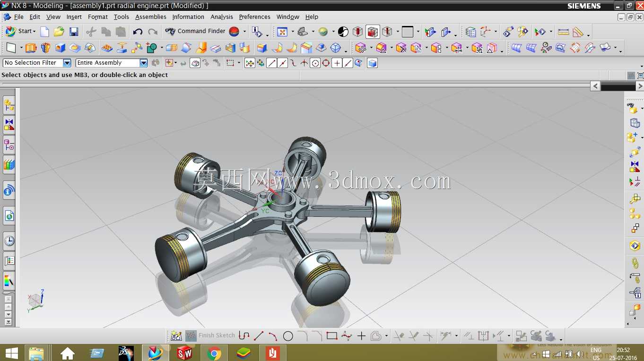The width and height of the screenshot is (644, 361).
Task: Select the Extrude tool
Action: [x=31, y=48]
